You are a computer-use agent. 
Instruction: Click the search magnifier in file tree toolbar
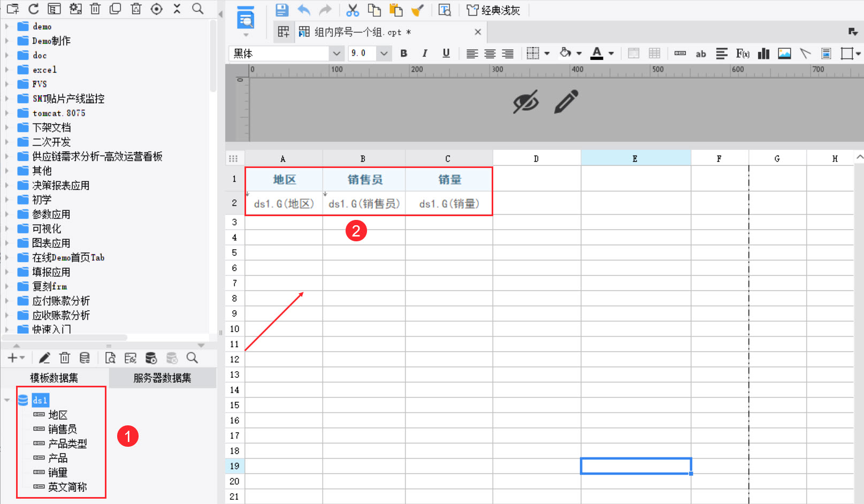(x=198, y=9)
